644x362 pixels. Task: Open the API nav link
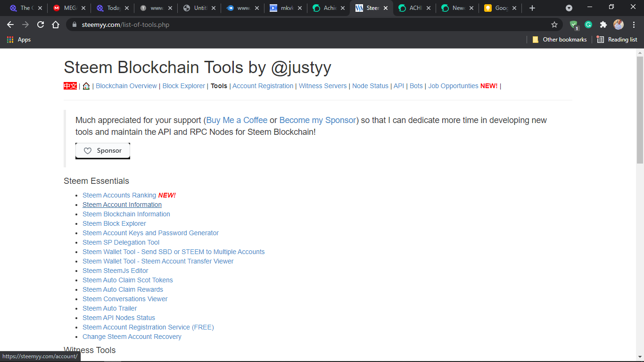[x=399, y=86]
